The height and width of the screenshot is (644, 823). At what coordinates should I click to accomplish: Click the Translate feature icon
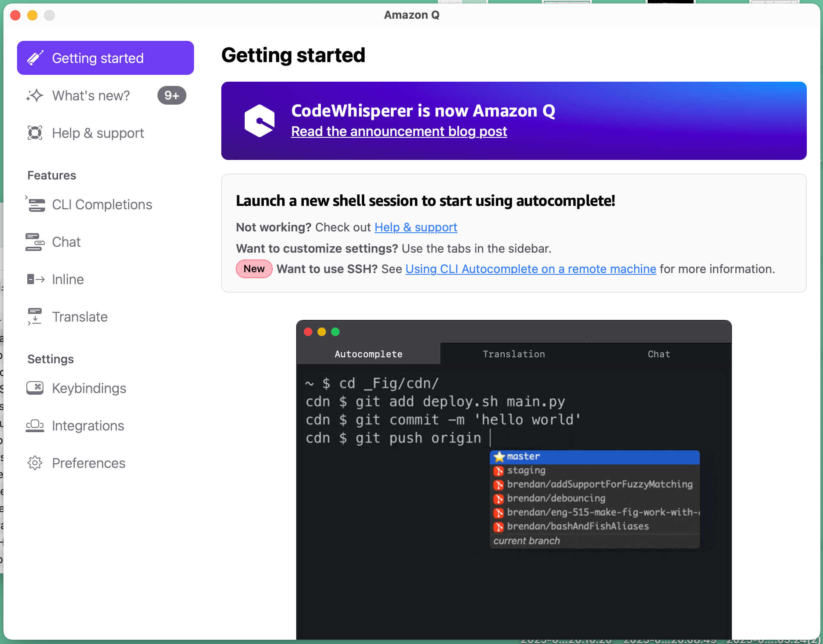[x=35, y=316]
